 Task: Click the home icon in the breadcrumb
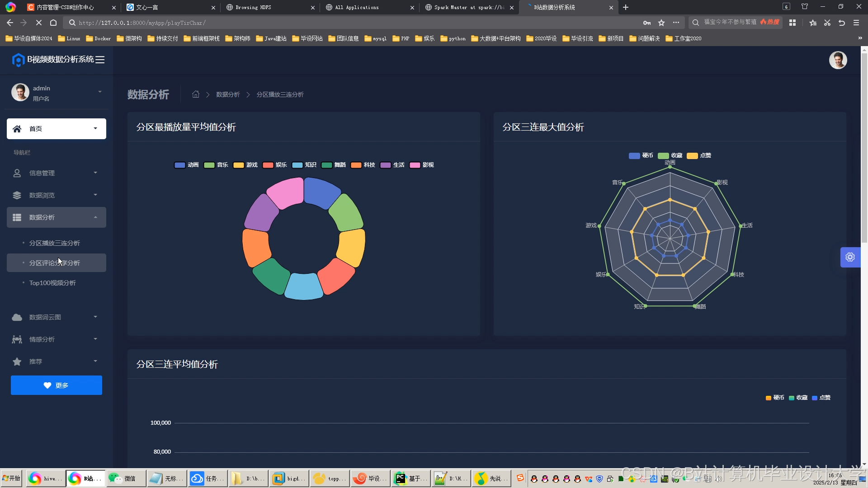point(196,94)
